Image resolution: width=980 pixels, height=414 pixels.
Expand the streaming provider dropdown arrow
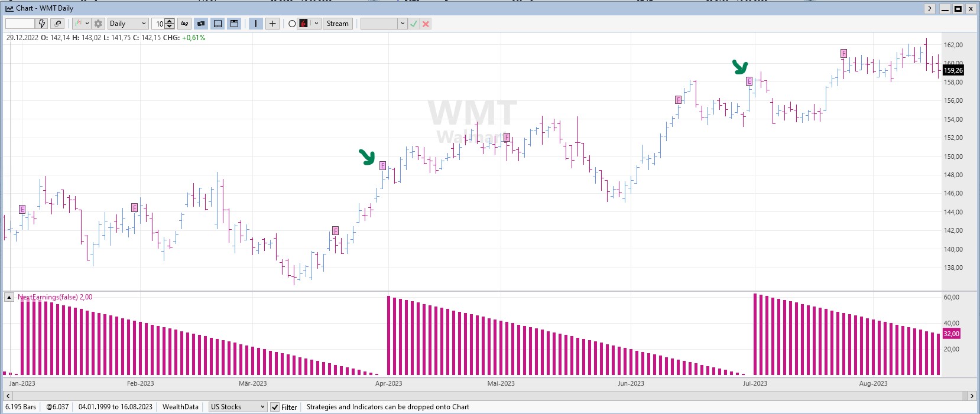click(x=316, y=24)
